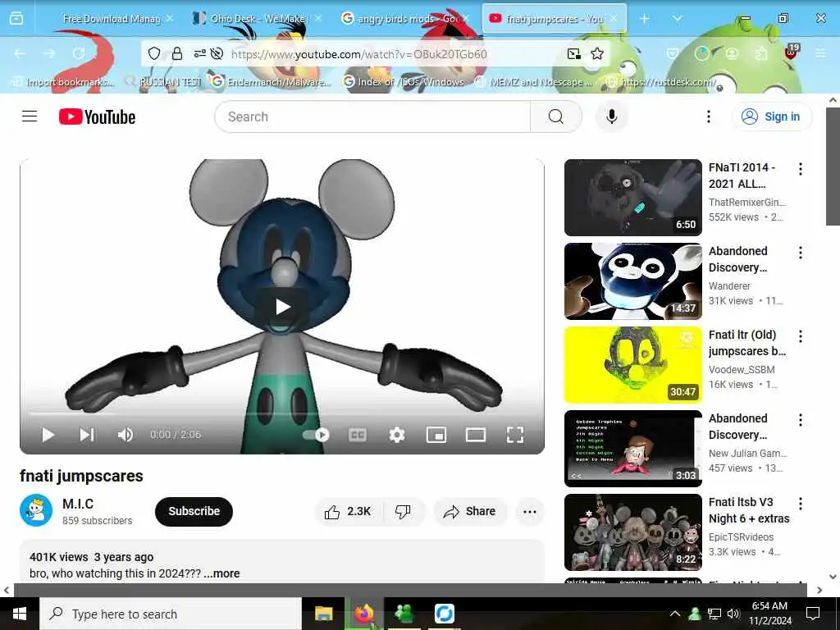Image resolution: width=840 pixels, height=630 pixels.
Task: Dislike the video
Action: click(403, 512)
